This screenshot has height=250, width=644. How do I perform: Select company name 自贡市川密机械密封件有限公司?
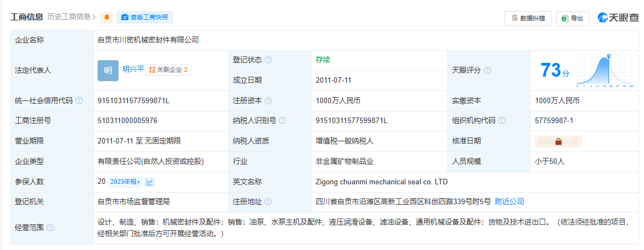[148, 40]
